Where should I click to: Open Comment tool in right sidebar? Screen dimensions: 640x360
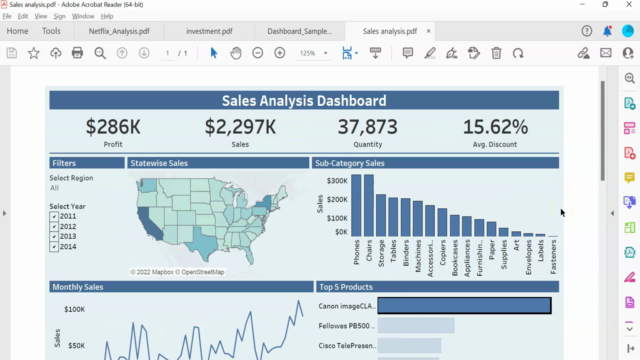(x=629, y=178)
